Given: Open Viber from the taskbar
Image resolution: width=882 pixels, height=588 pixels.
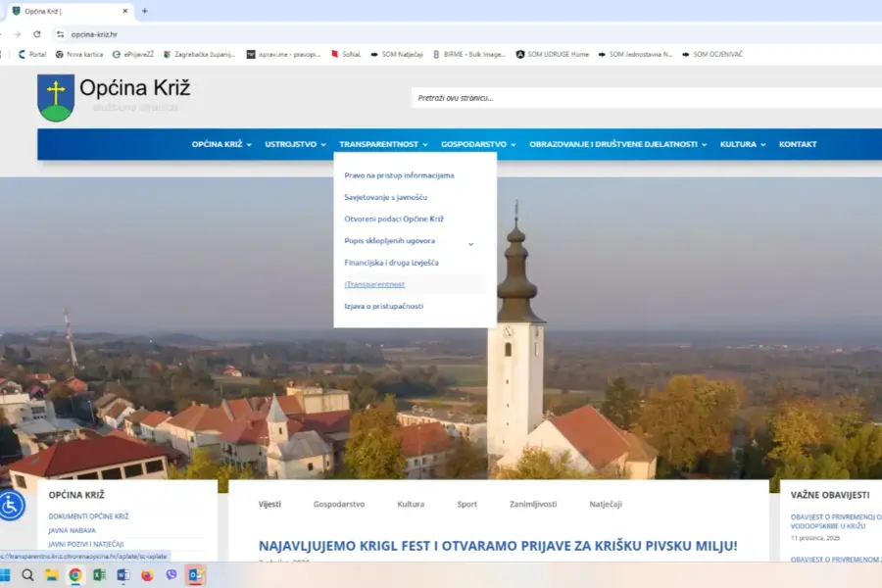Looking at the screenshot, I should tap(169, 574).
